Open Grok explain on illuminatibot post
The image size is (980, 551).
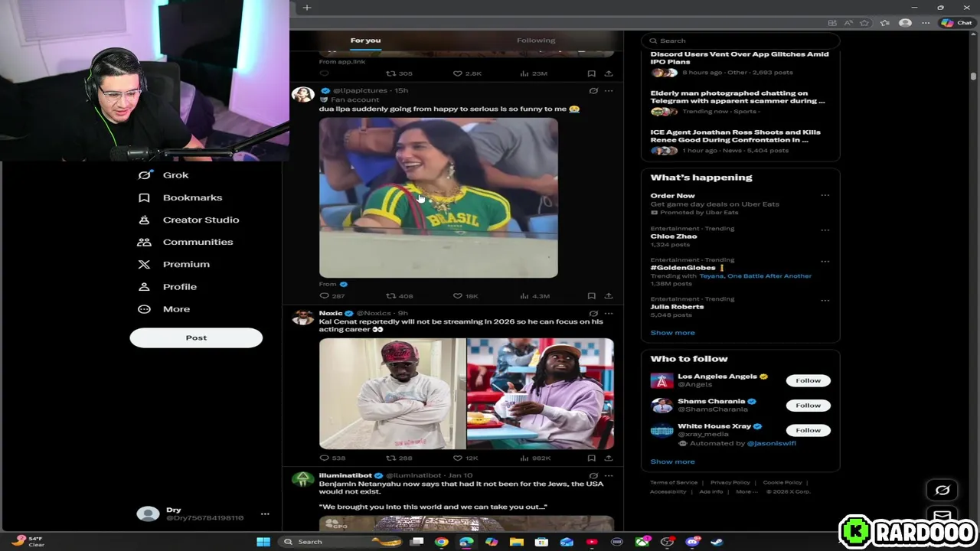point(593,476)
